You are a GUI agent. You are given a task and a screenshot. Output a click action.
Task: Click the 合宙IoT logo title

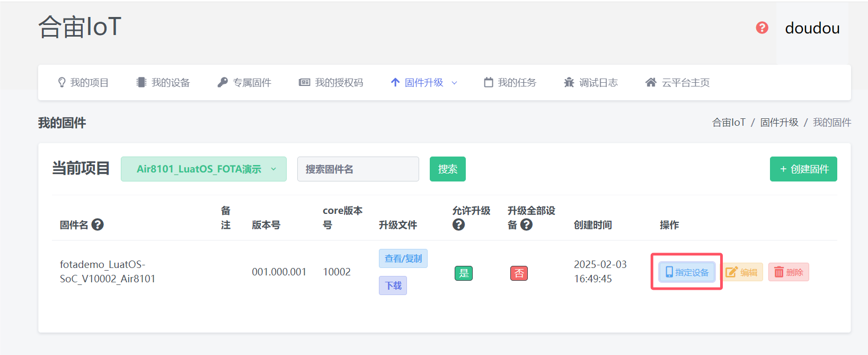pos(80,27)
